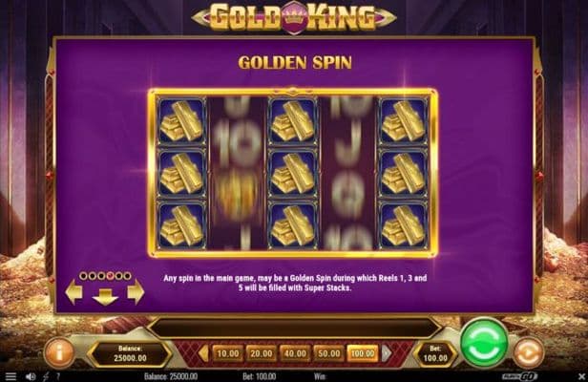Jump to first paytable page dot

[83, 276]
